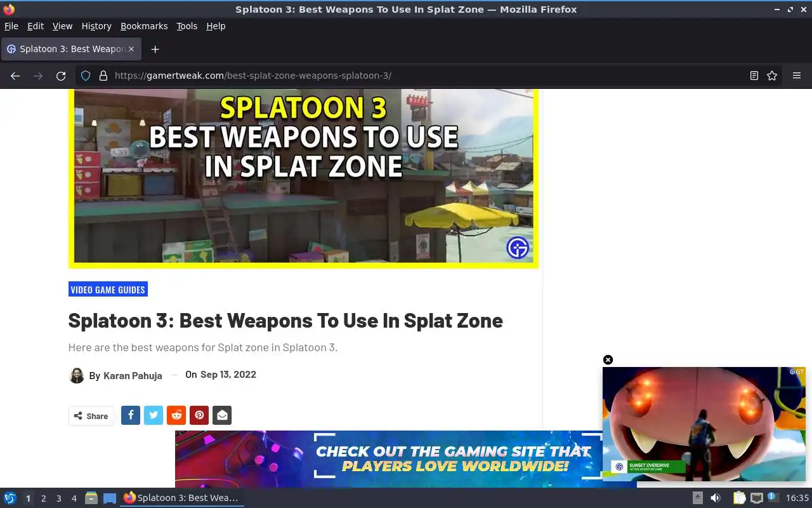Click the Sep 13, 2022 date
The height and width of the screenshot is (508, 812).
click(228, 375)
